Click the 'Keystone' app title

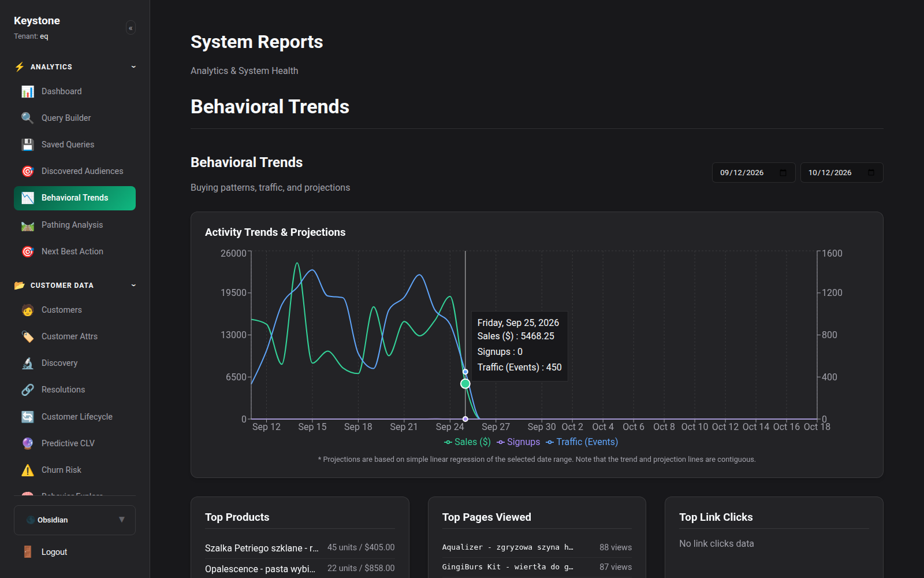pos(37,21)
